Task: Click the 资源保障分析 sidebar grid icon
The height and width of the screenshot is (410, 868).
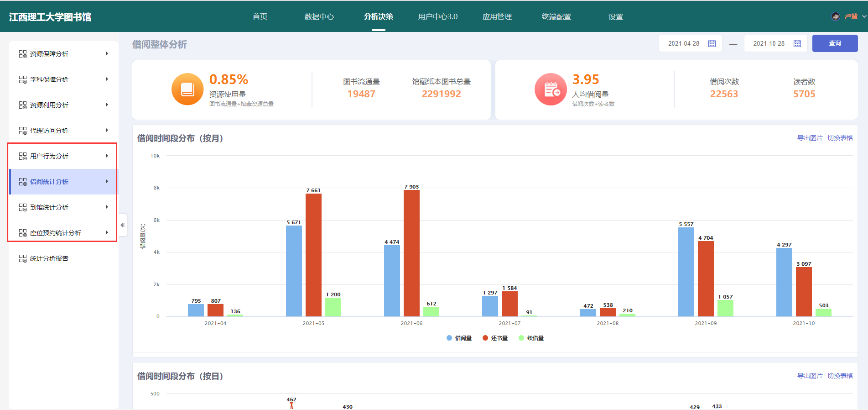Action: [23, 54]
